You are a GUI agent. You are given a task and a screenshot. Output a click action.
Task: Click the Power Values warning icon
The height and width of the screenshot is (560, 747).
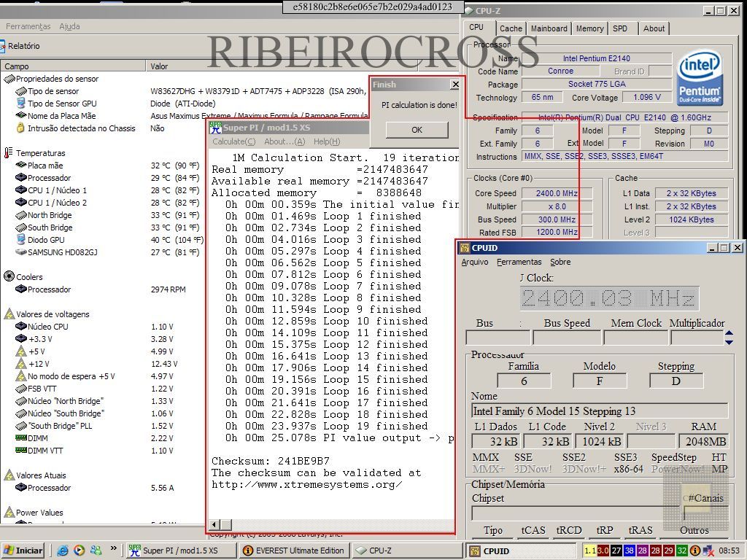[x=9, y=513]
